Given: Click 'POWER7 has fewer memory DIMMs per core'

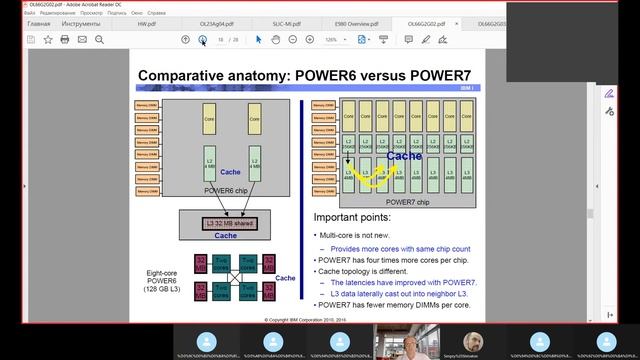Looking at the screenshot, I should [x=394, y=305].
